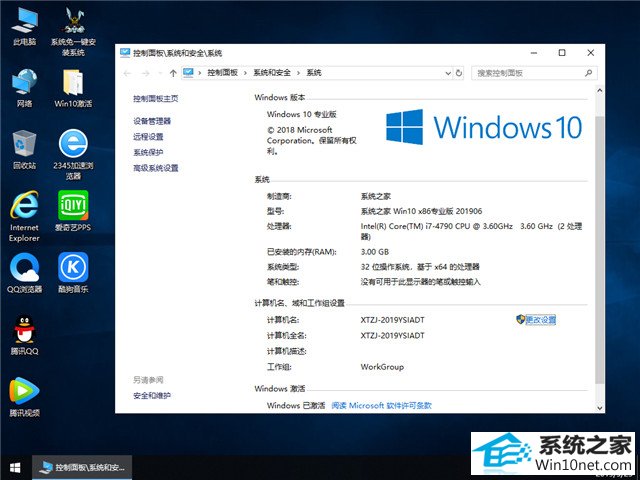Click 控制面板 in the address breadcrumb
This screenshot has width=640, height=480.
click(x=222, y=73)
